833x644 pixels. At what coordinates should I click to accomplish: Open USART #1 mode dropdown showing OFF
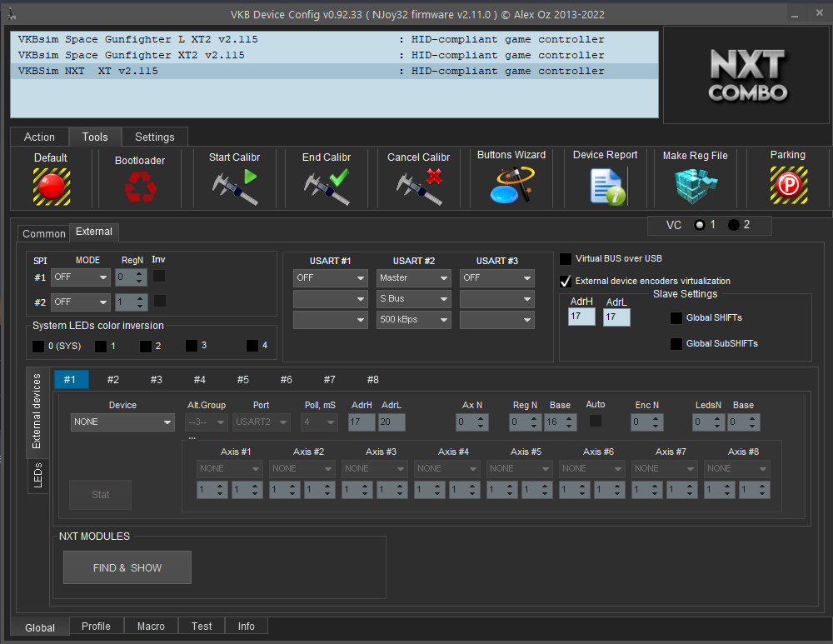331,278
